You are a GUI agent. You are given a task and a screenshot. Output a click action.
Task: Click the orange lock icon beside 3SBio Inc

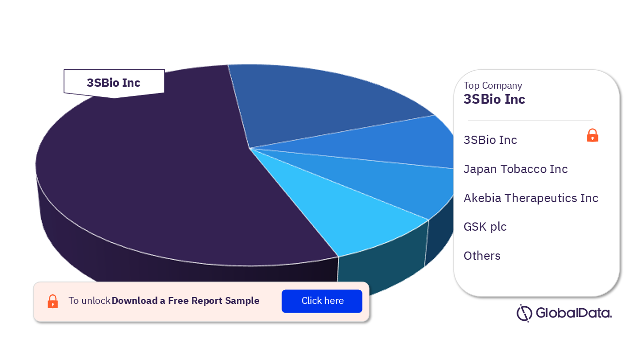click(x=592, y=136)
